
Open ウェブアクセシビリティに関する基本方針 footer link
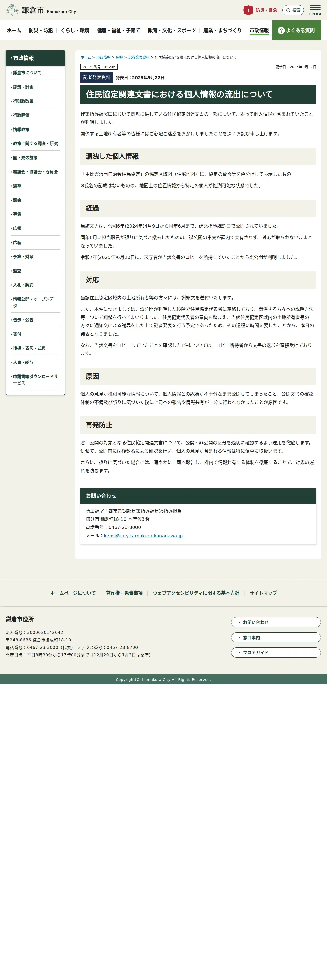click(196, 593)
